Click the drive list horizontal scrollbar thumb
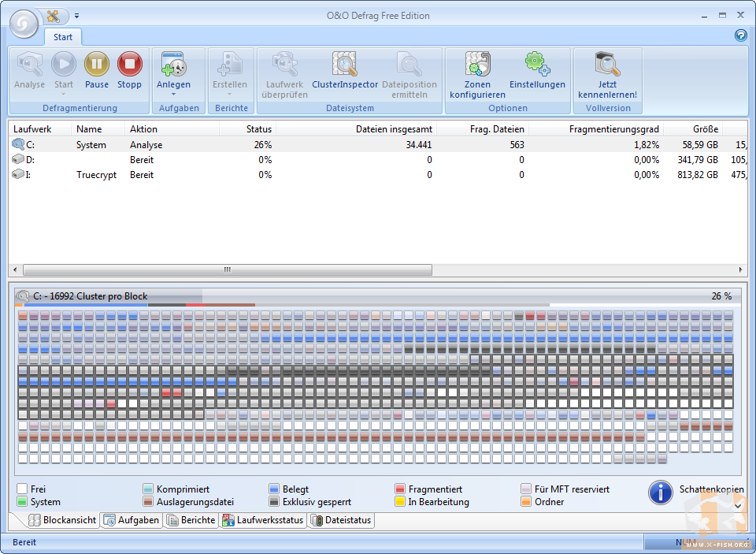 [228, 270]
